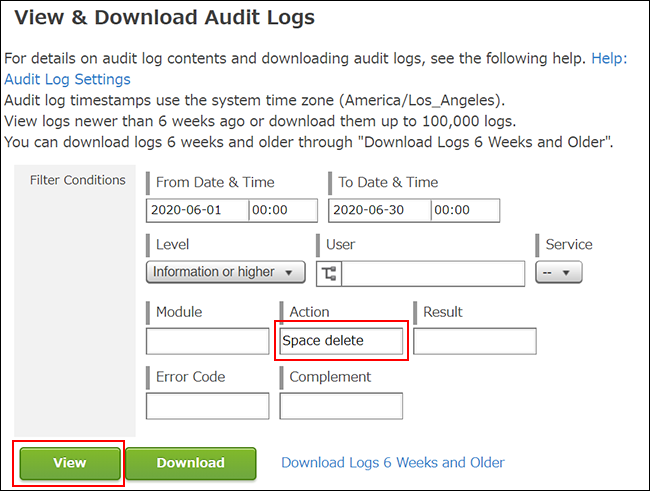Viewport: 650px width, 491px height.
Task: Click the View & Download Audit Logs heading
Action: pyautogui.click(x=165, y=17)
